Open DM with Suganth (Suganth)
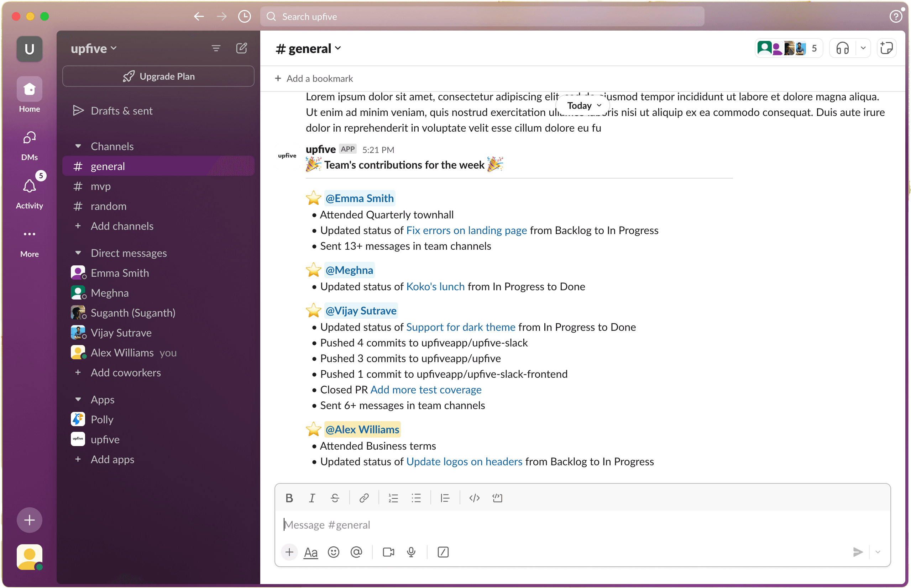This screenshot has width=911, height=588. (158, 313)
